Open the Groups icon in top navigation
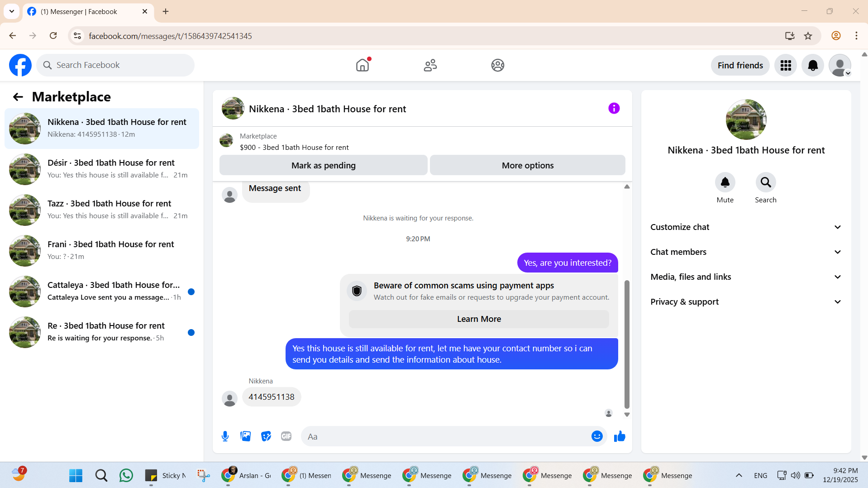Image resolution: width=868 pixels, height=488 pixels. pyautogui.click(x=498, y=65)
